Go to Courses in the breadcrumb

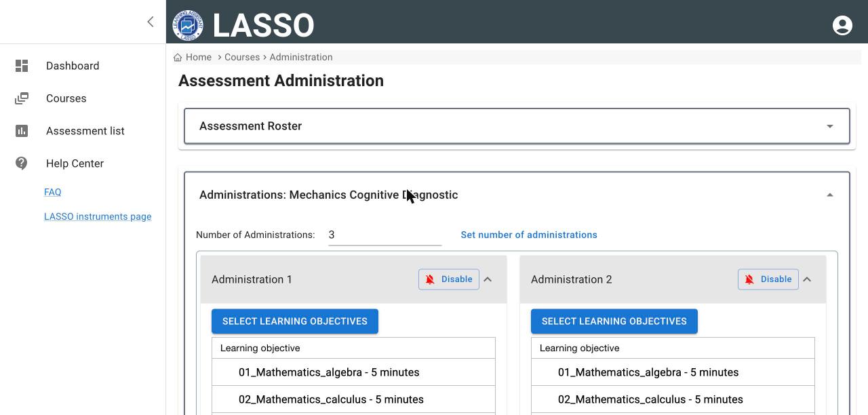click(x=242, y=58)
